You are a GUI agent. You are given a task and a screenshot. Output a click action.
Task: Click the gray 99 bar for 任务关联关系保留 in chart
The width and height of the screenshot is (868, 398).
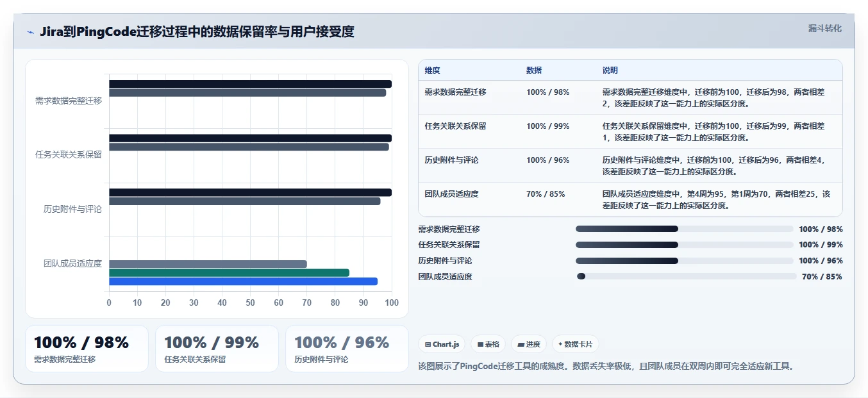(249, 147)
